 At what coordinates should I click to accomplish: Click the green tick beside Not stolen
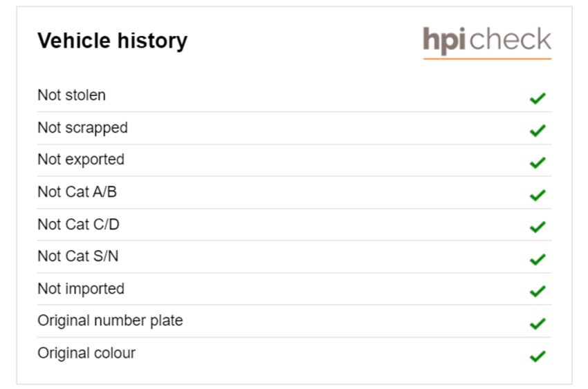tap(538, 98)
